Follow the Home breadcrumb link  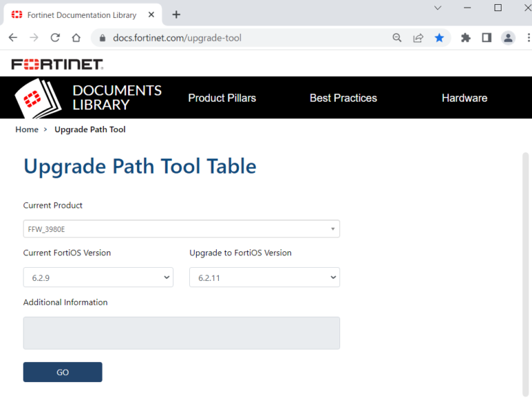pyautogui.click(x=27, y=129)
